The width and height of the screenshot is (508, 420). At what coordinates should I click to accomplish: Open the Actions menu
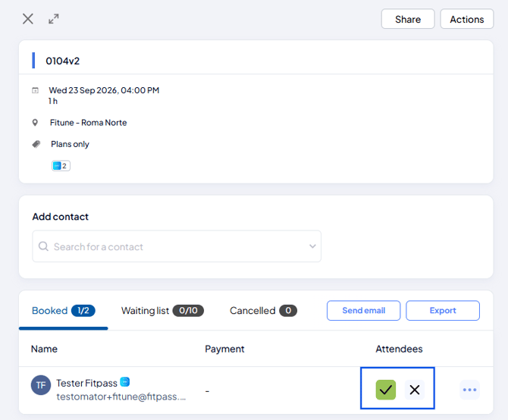[x=467, y=19]
